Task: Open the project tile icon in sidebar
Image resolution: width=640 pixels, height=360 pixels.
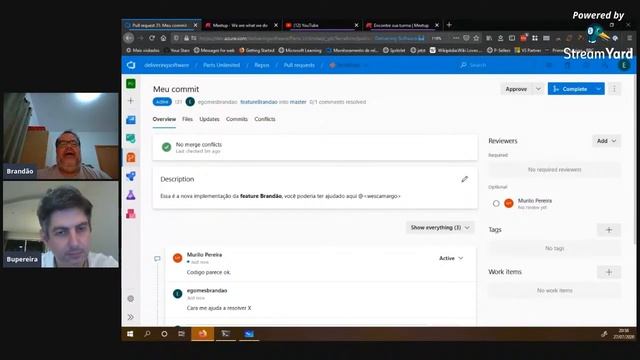Action: click(x=131, y=84)
